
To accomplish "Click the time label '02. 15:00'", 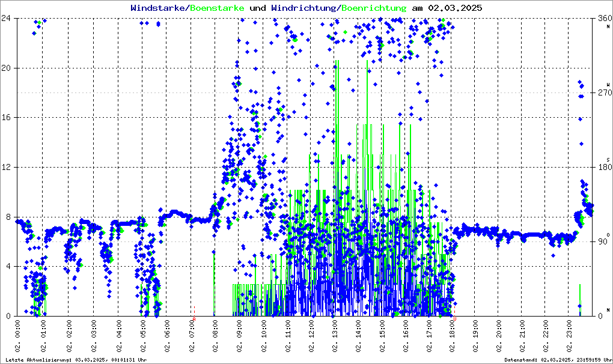I will [382, 336].
